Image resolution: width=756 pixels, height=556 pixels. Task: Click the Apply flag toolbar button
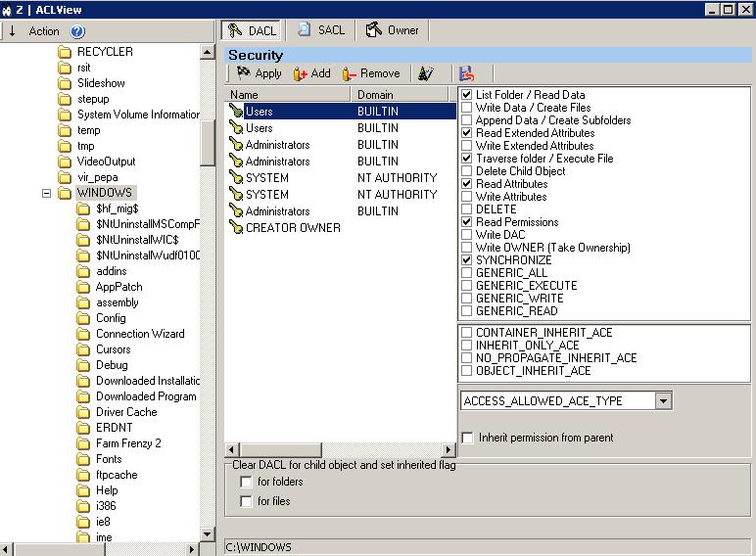(259, 73)
